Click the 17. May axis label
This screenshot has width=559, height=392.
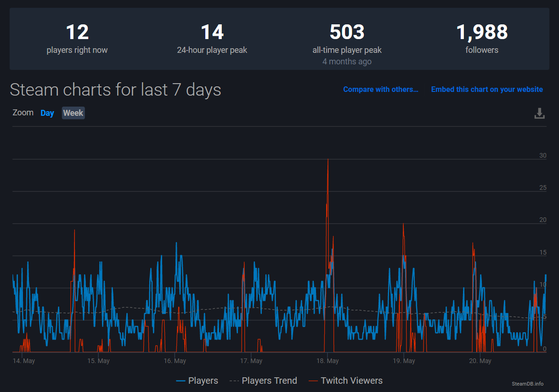tap(251, 361)
